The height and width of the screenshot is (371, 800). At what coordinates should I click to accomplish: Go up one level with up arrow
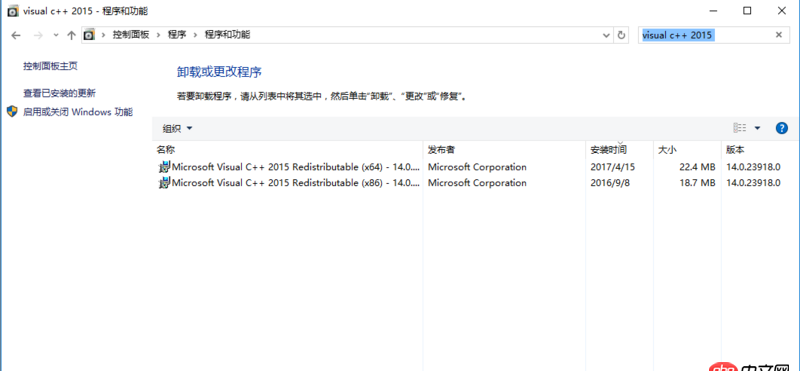coord(71,35)
